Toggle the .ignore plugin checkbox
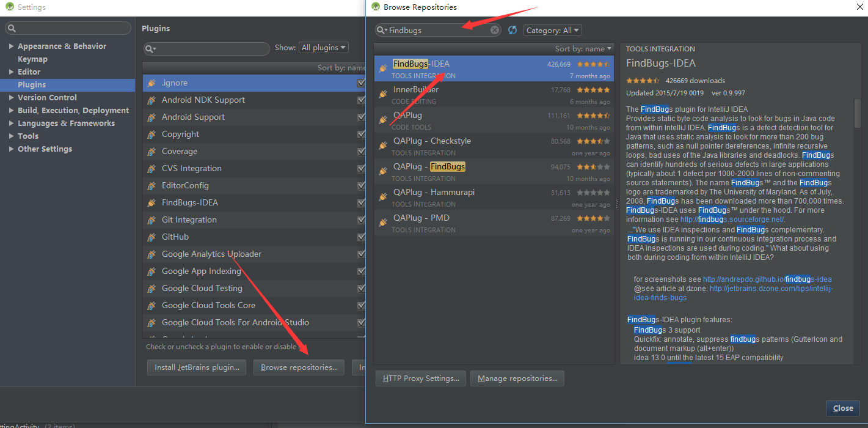Image resolution: width=868 pixels, height=428 pixels. [361, 83]
